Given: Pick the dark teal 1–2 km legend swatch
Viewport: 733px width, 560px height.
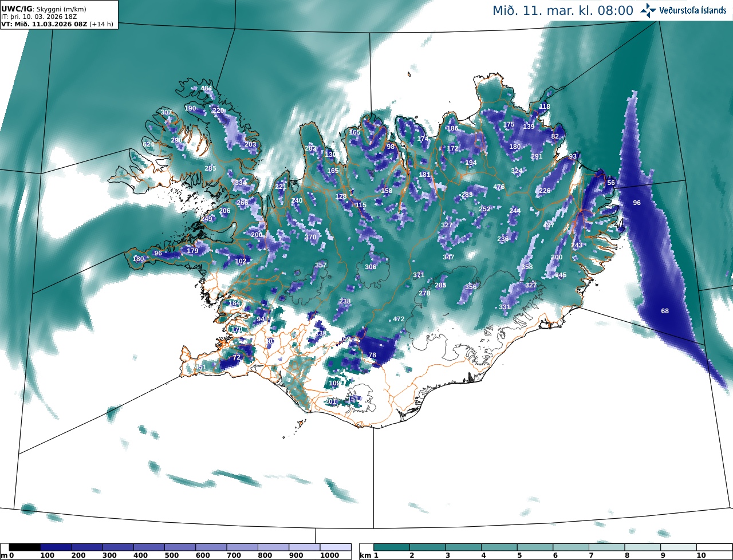Looking at the screenshot, I should [x=392, y=547].
